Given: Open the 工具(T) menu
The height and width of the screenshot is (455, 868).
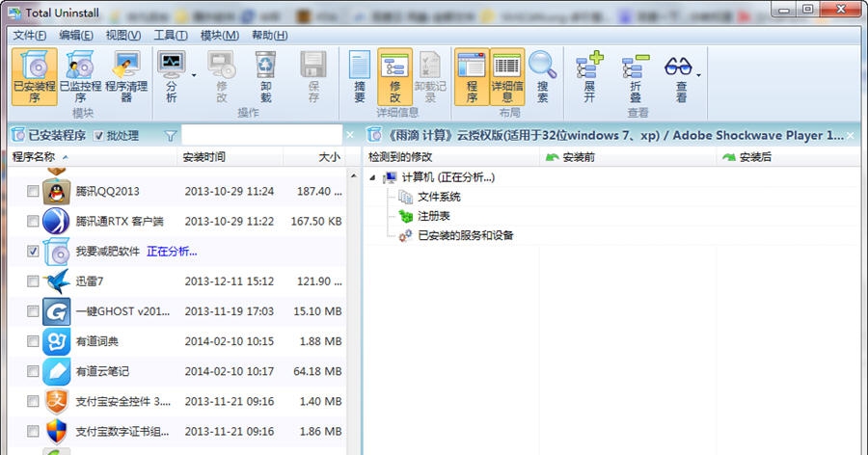Looking at the screenshot, I should click(171, 36).
